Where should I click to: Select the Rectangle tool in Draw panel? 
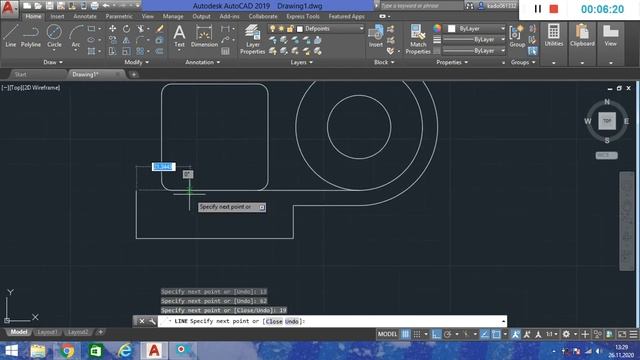point(91,29)
